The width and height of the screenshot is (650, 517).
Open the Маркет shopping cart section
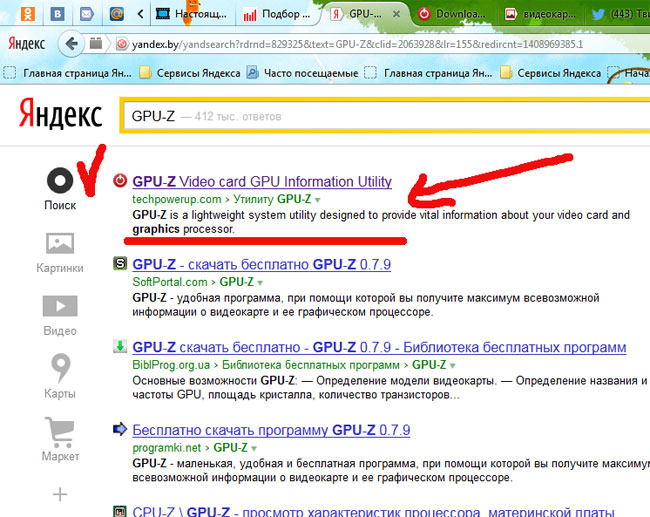pyautogui.click(x=60, y=439)
